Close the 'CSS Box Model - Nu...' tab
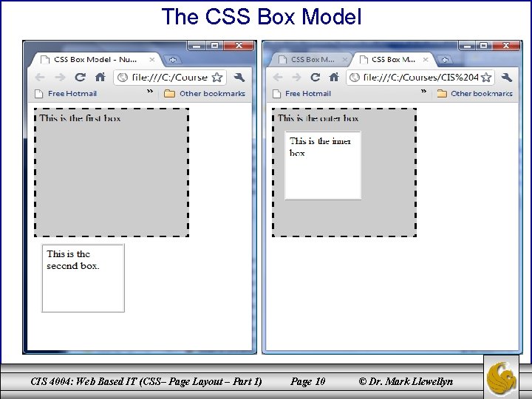 pyautogui.click(x=152, y=60)
